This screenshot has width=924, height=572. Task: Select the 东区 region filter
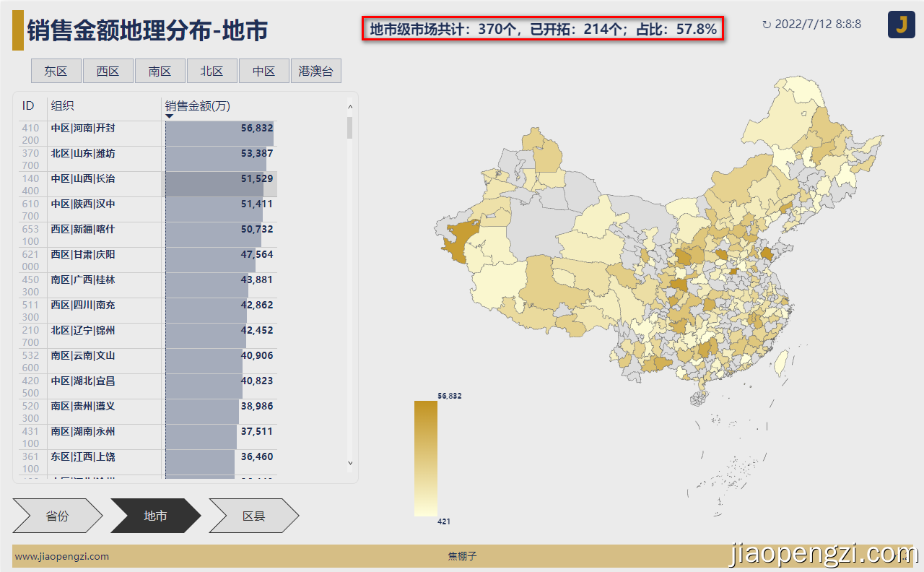point(56,71)
